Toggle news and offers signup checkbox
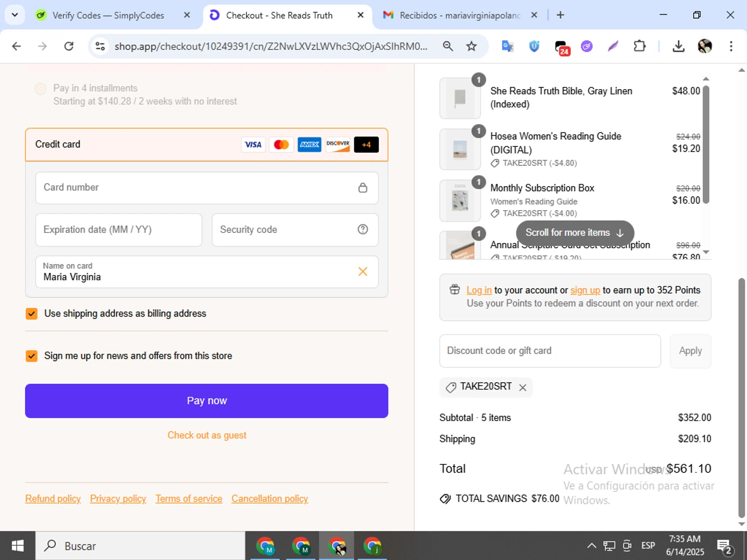The image size is (747, 560). (x=31, y=356)
